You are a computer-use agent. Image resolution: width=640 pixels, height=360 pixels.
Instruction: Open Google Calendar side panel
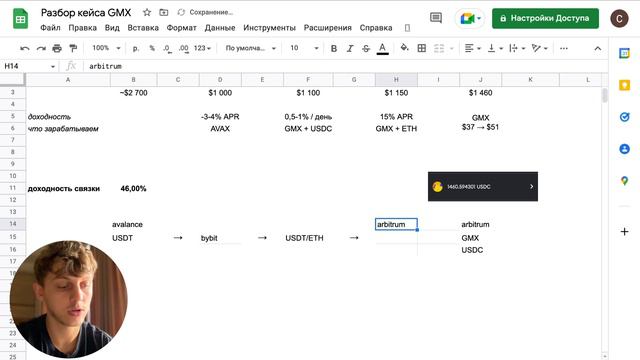coord(624,53)
